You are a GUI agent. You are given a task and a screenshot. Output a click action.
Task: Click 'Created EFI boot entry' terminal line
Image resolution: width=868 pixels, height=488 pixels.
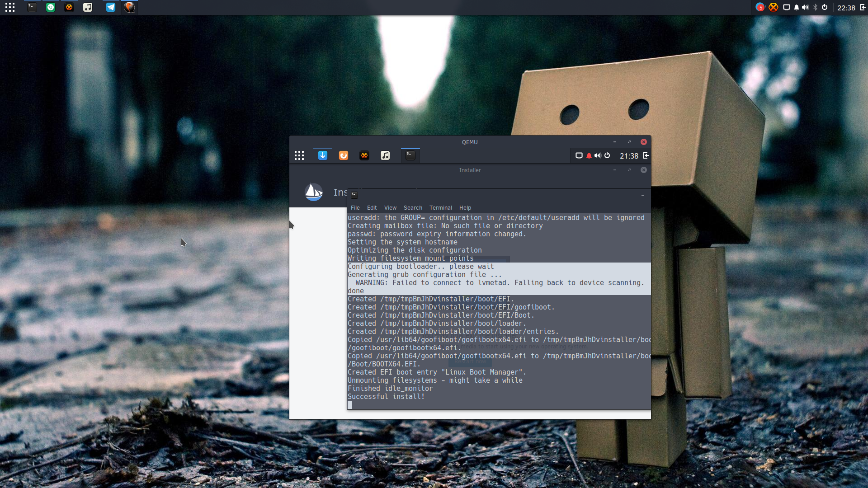click(437, 372)
